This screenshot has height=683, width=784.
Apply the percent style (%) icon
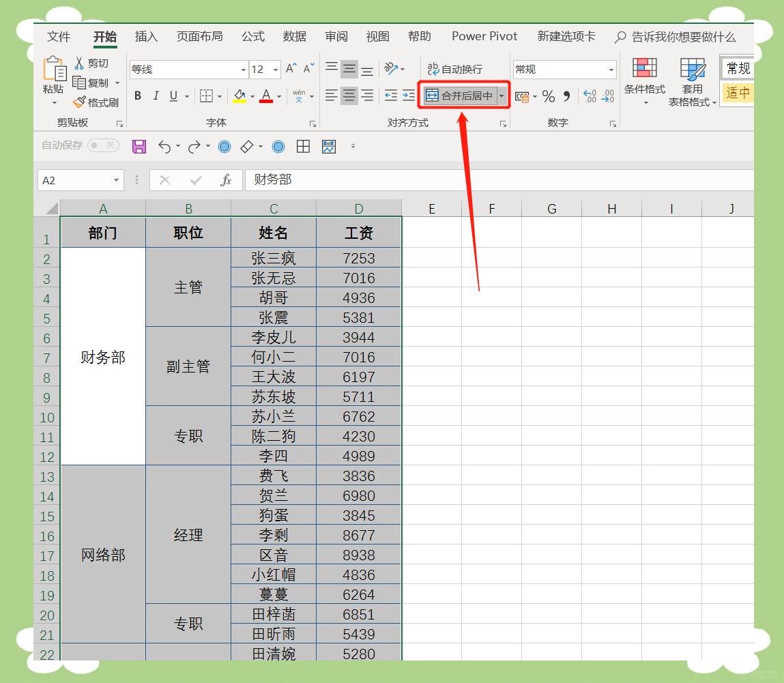tap(548, 96)
